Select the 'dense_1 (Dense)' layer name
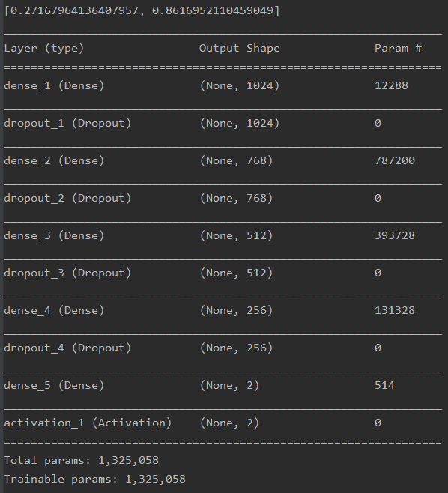This screenshot has width=448, height=493. [54, 86]
